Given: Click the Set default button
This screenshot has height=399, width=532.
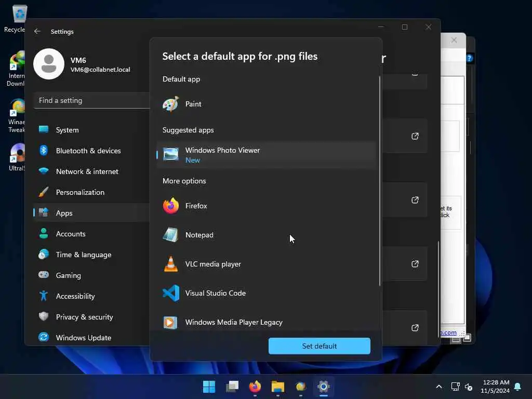Looking at the screenshot, I should click(x=320, y=346).
